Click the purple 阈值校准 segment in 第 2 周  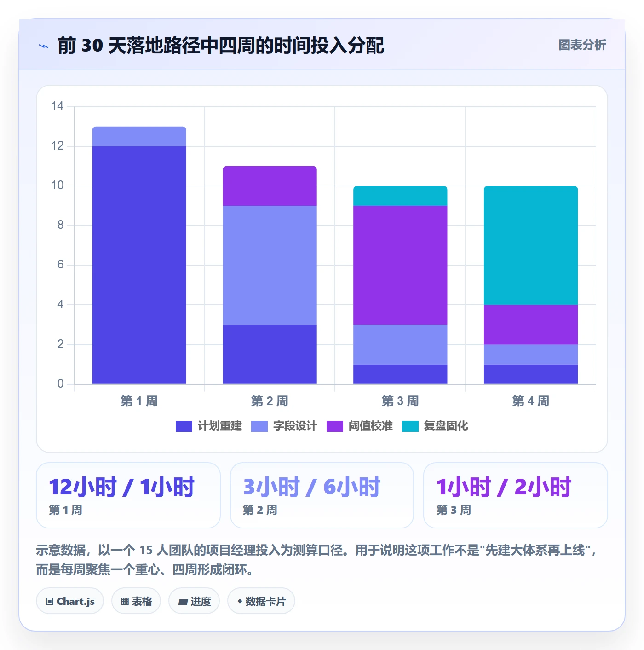pyautogui.click(x=270, y=186)
